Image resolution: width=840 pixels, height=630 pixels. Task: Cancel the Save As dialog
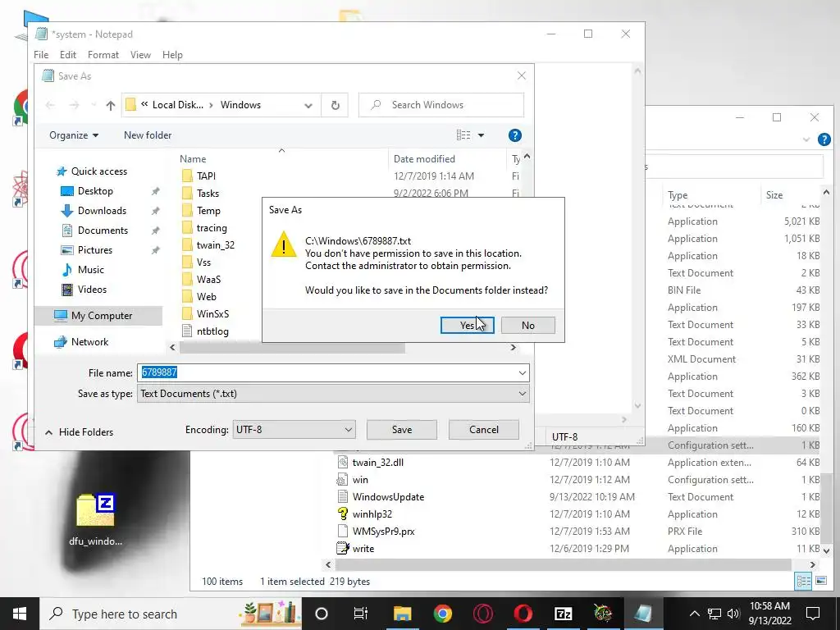[484, 430]
